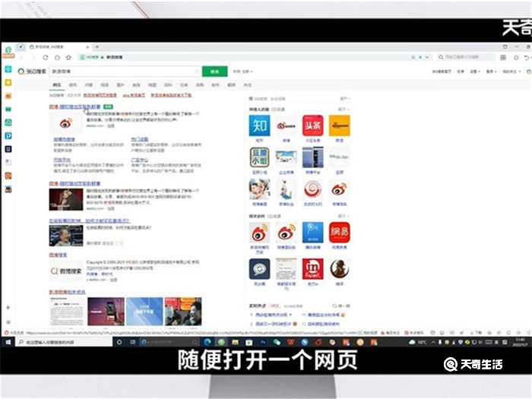Image resolution: width=532 pixels, height=399 pixels.
Task: Bookmark this page with the star icon
Action: pyautogui.click(x=68, y=57)
